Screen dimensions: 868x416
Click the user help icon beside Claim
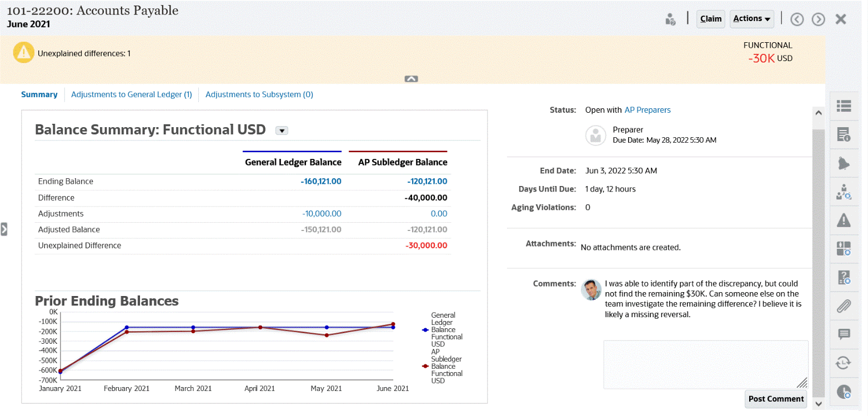(x=670, y=19)
